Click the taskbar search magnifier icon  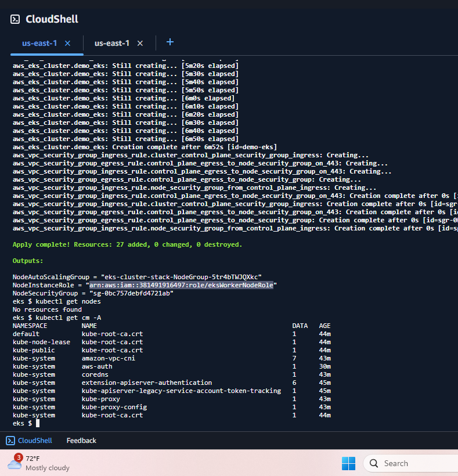pyautogui.click(x=374, y=463)
